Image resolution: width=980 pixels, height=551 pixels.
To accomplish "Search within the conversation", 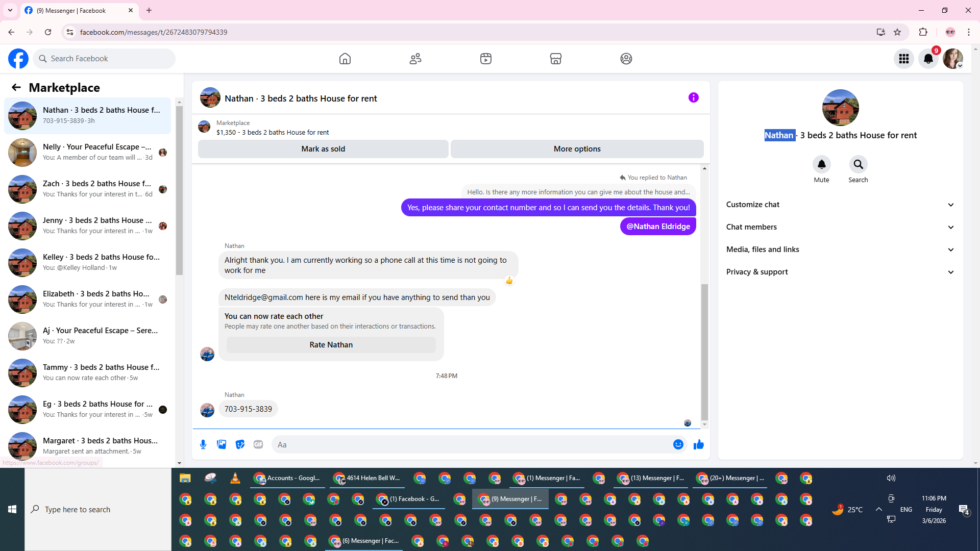I will pyautogui.click(x=858, y=164).
